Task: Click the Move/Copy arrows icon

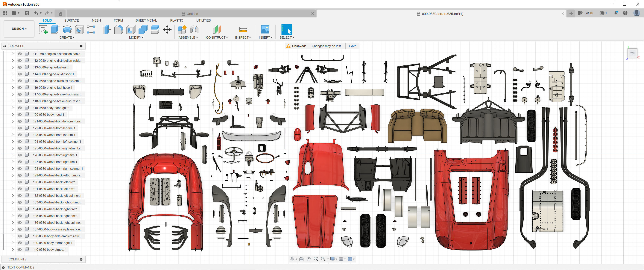Action: [x=167, y=30]
